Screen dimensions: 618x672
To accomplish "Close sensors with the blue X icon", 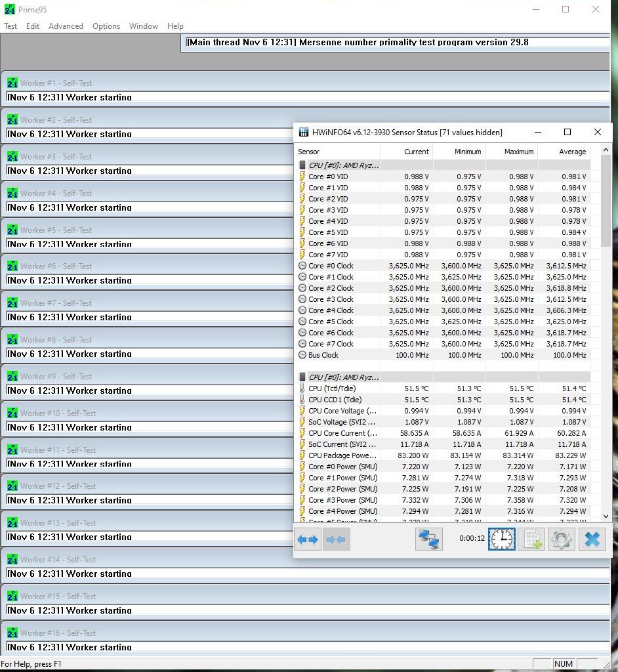I will click(592, 539).
